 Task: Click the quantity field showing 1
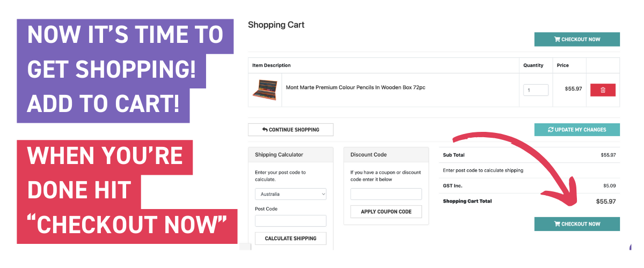click(x=536, y=90)
